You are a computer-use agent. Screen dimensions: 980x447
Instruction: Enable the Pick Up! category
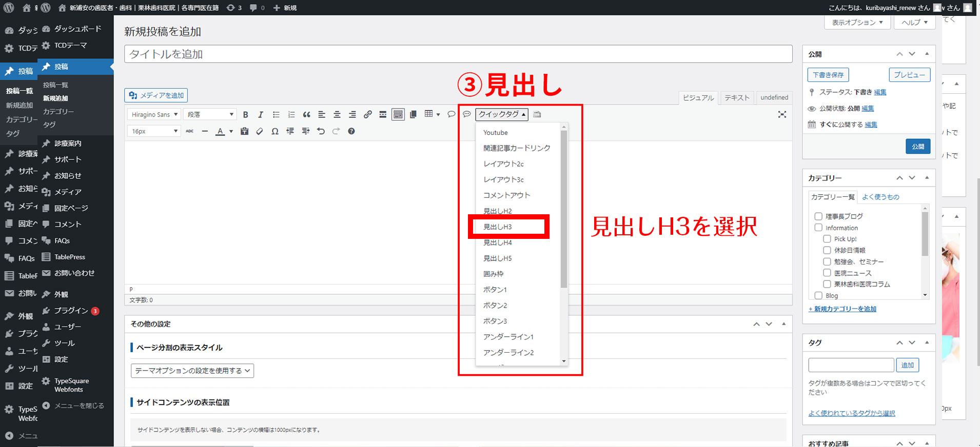click(x=827, y=239)
